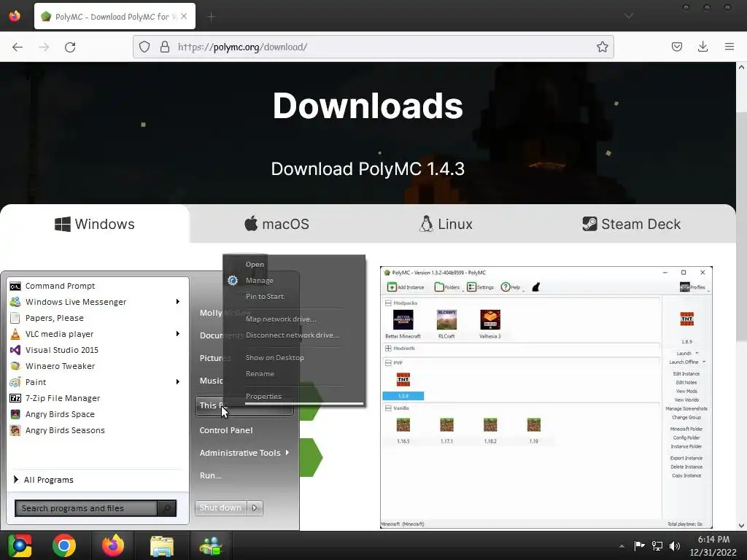Switch to the macOS download tab
Image resolution: width=747 pixels, height=560 pixels.
coord(276,224)
